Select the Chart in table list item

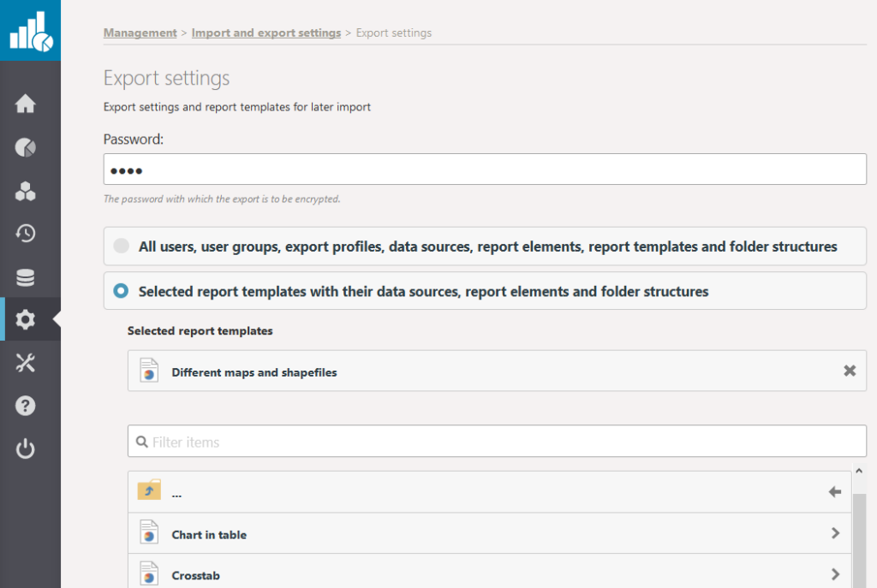point(489,533)
